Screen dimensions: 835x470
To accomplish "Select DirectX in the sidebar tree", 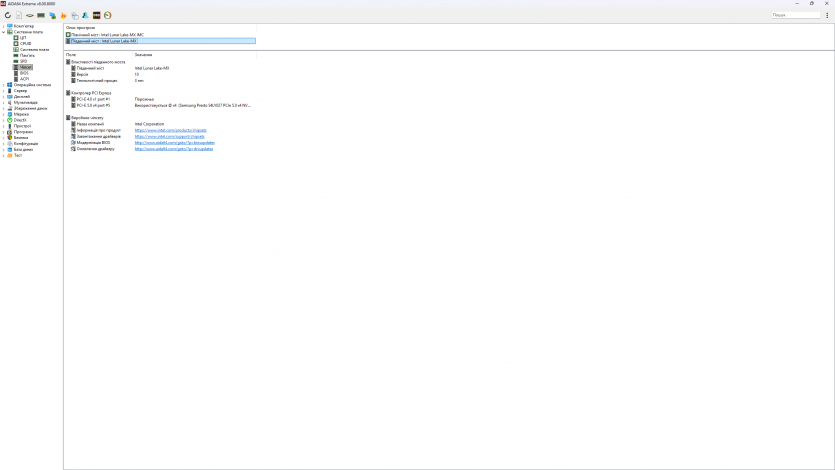I will (x=20, y=120).
